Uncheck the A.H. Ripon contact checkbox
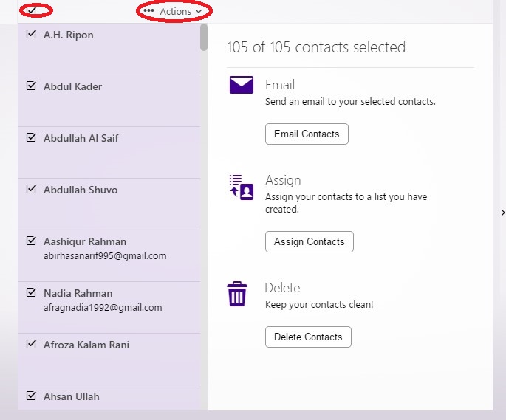Image resolution: width=506 pixels, height=420 pixels. pyautogui.click(x=31, y=34)
